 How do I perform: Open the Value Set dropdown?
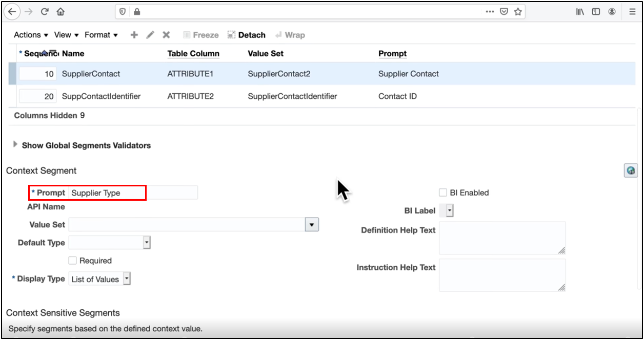(312, 224)
